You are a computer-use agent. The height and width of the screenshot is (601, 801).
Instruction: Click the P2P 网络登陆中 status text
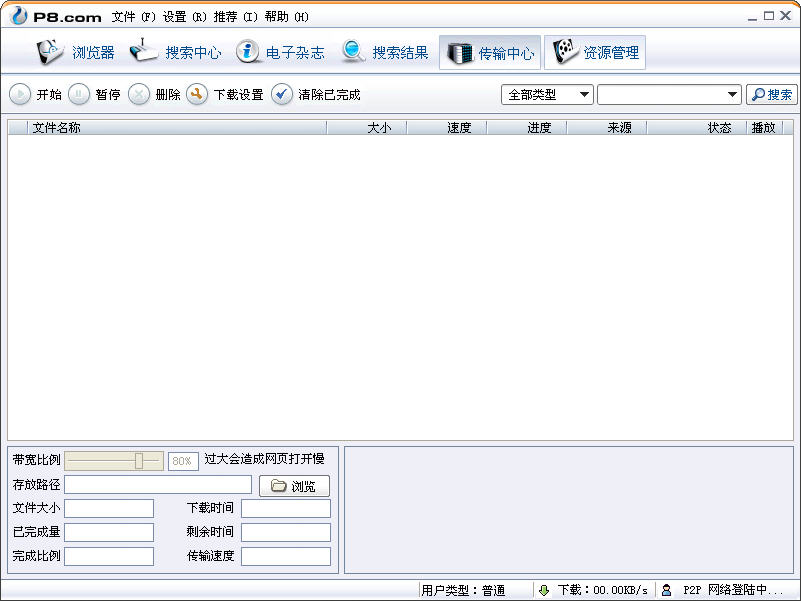[734, 590]
